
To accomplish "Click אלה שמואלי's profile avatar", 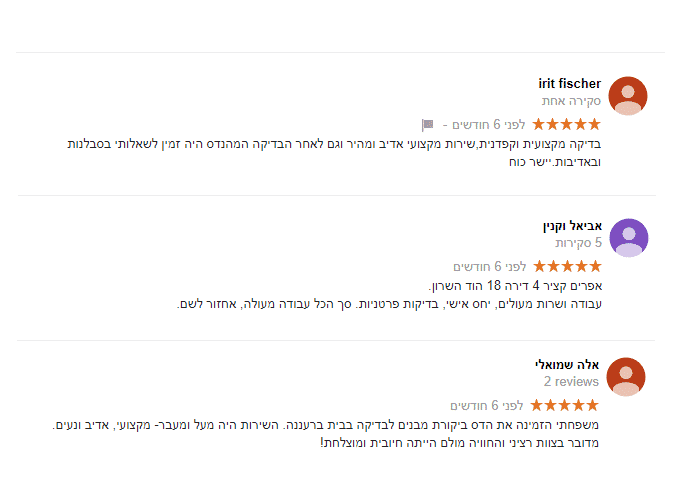I will coord(626,377).
